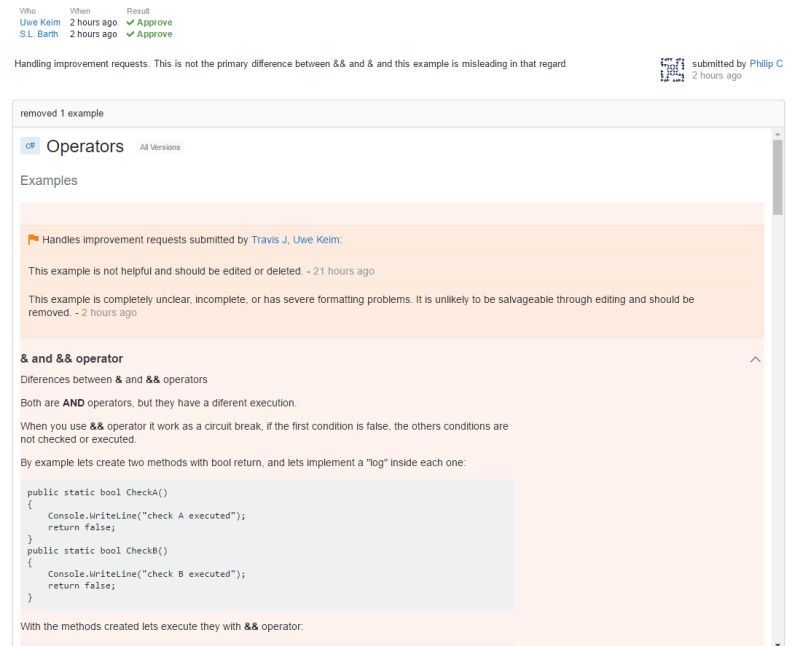Click the 'When you use && operator' paragraph
The width and height of the screenshot is (800, 646).
[x=264, y=433]
